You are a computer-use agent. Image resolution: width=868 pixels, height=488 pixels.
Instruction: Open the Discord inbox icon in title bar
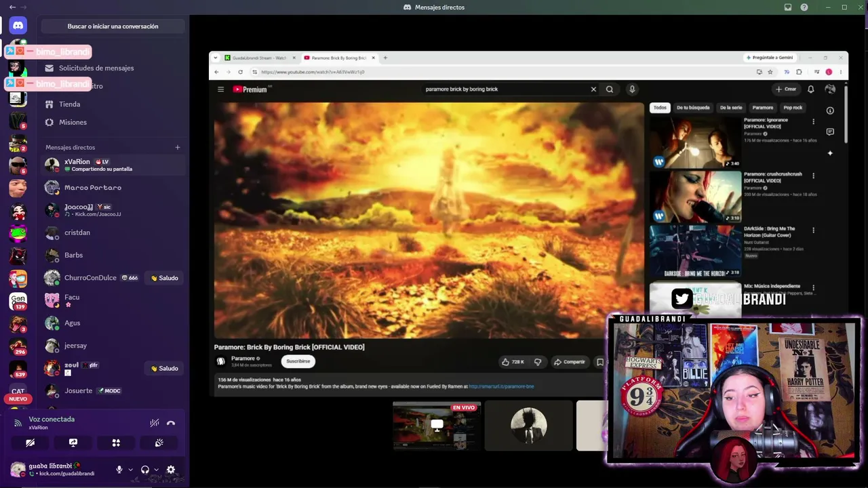coord(788,7)
